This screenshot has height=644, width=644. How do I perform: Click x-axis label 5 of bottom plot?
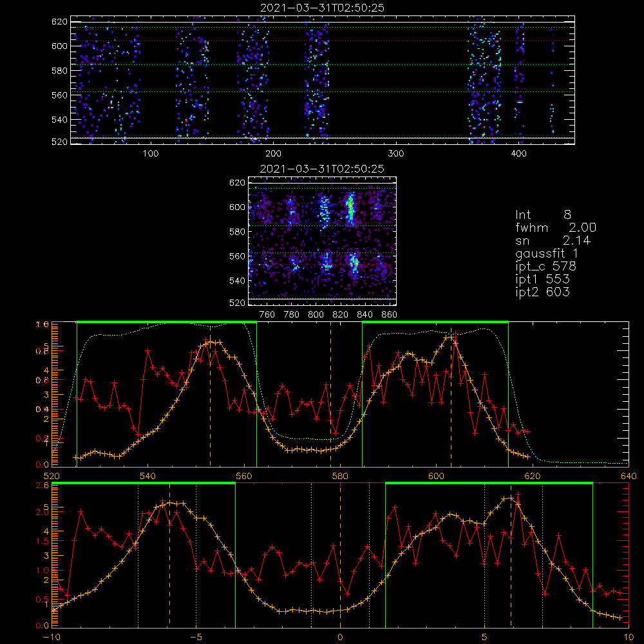[484, 638]
